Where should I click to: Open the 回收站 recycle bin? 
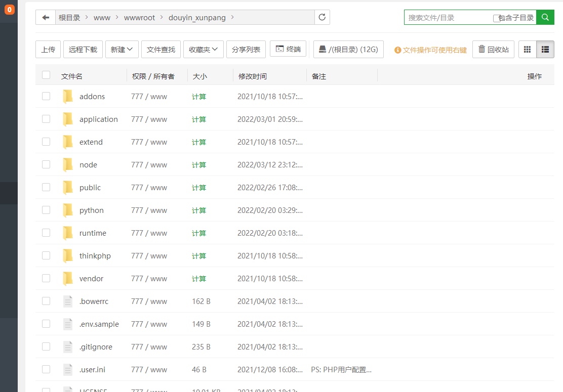coord(493,50)
